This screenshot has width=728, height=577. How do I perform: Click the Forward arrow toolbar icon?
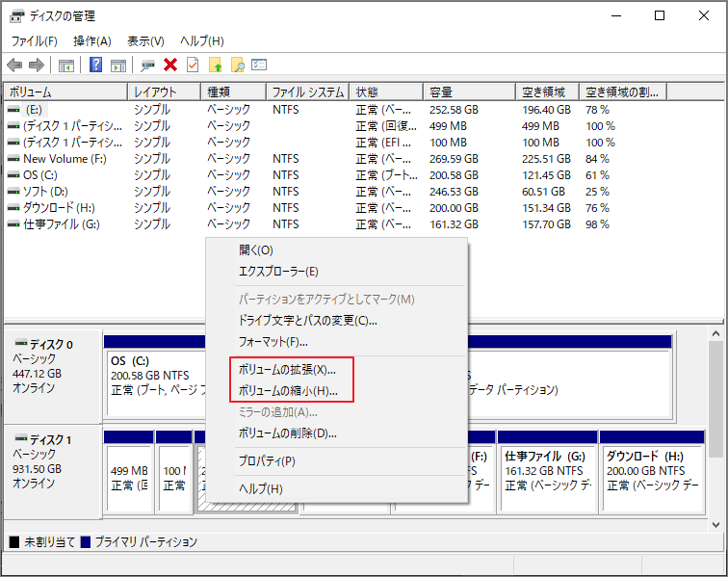[x=37, y=66]
